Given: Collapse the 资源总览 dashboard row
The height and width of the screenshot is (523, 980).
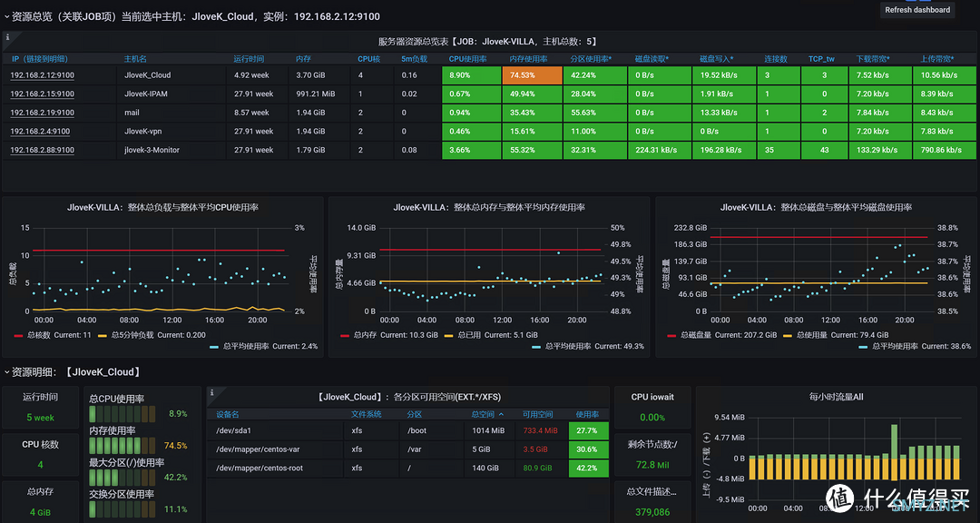Looking at the screenshot, I should pos(7,17).
